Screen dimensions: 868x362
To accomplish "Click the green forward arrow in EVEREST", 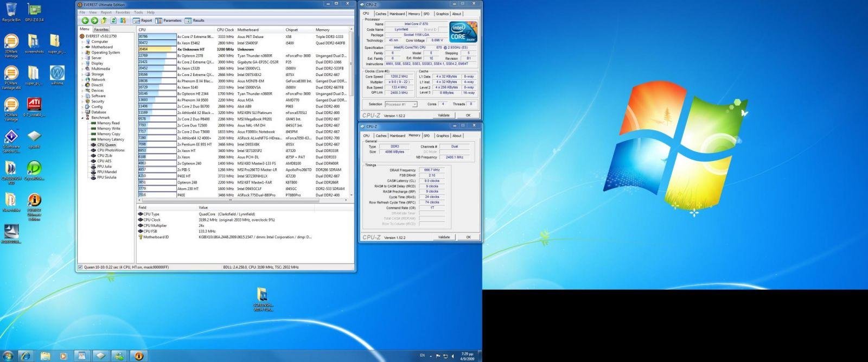I will click(x=94, y=21).
